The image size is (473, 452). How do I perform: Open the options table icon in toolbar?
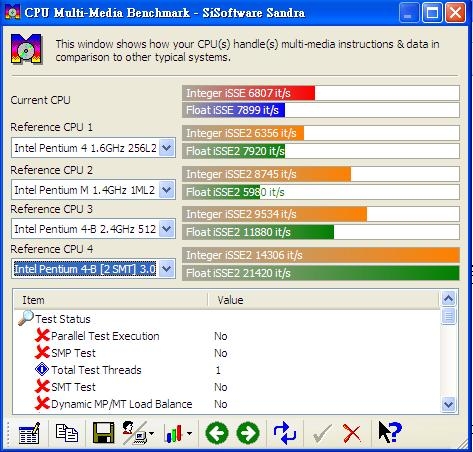coord(29,433)
